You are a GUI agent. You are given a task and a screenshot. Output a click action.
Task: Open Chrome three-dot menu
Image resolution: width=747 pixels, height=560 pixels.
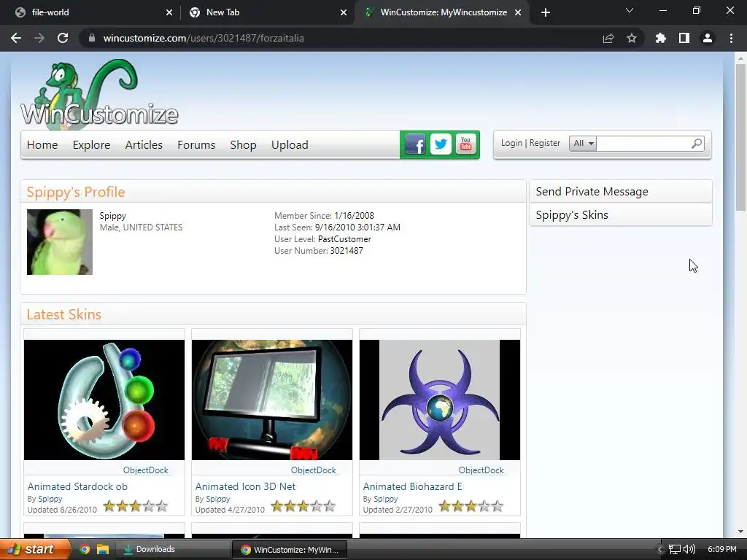(x=731, y=38)
